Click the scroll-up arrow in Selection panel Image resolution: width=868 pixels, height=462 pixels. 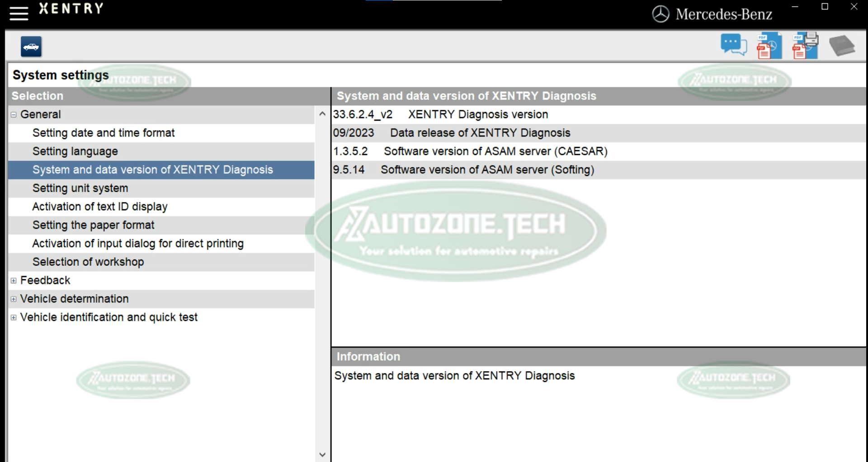pyautogui.click(x=322, y=114)
